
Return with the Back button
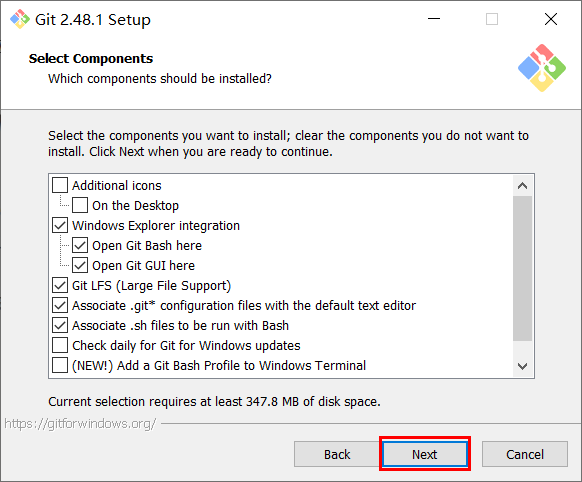[337, 454]
